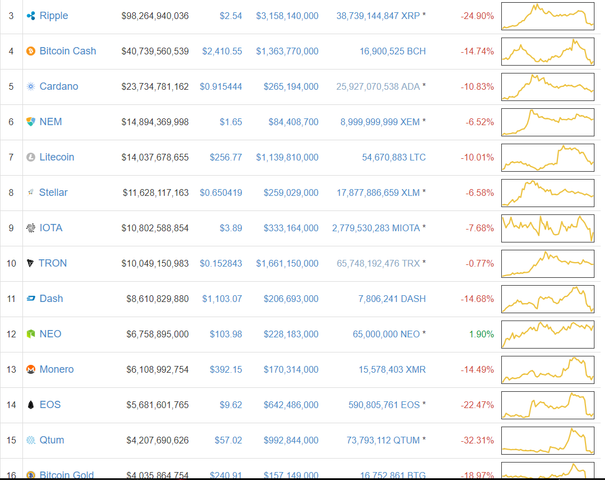Click the EOS black logo icon
This screenshot has height=480, width=605.
point(30,405)
